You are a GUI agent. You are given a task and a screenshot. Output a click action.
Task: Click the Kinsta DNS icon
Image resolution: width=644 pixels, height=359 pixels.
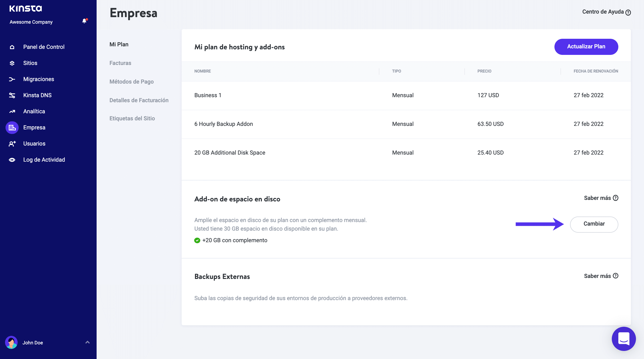point(12,95)
